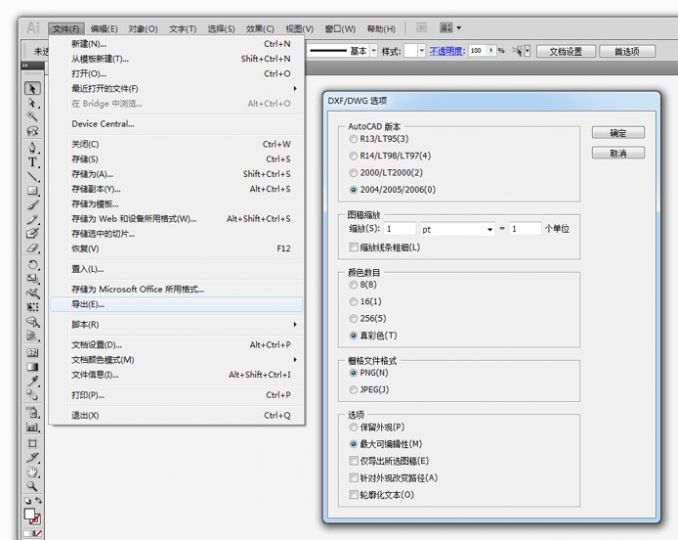Select the Lasso tool
This screenshot has height=540, width=678.
click(32, 131)
